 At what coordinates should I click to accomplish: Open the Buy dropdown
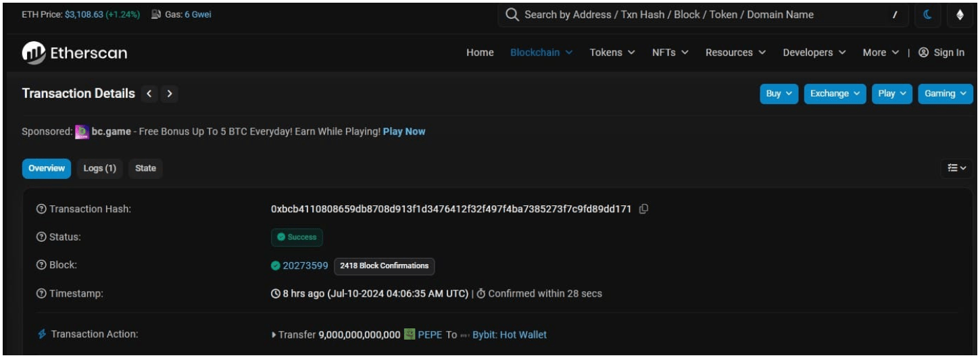(779, 94)
